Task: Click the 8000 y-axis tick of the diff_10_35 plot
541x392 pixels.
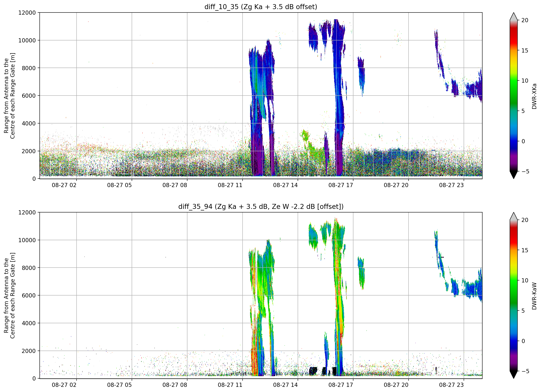Action: (x=29, y=68)
